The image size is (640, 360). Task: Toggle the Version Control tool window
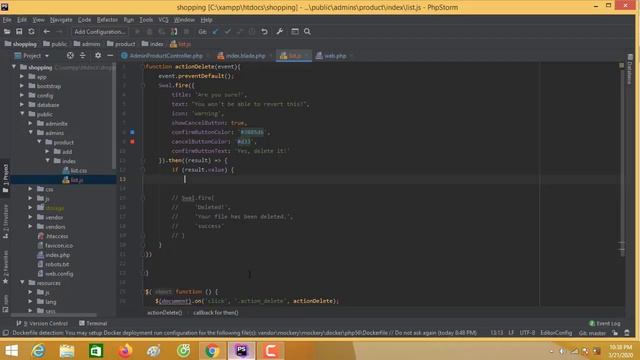pos(42,323)
